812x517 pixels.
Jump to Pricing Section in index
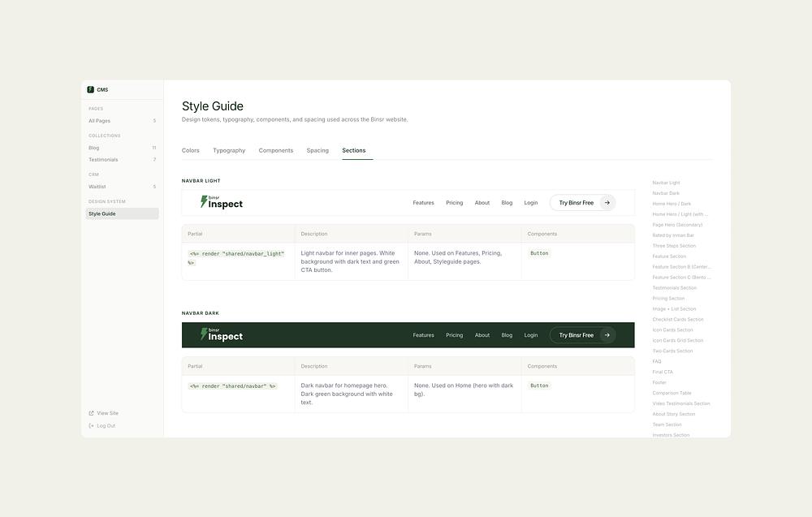tap(668, 299)
